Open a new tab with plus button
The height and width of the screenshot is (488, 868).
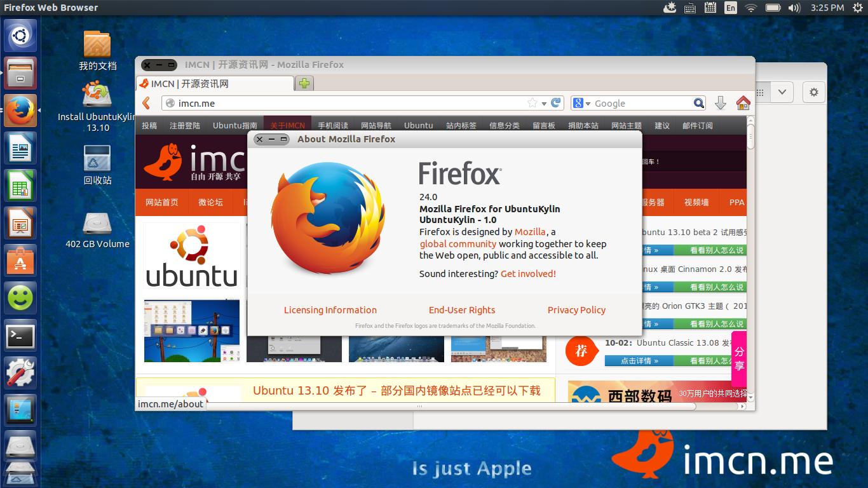304,83
